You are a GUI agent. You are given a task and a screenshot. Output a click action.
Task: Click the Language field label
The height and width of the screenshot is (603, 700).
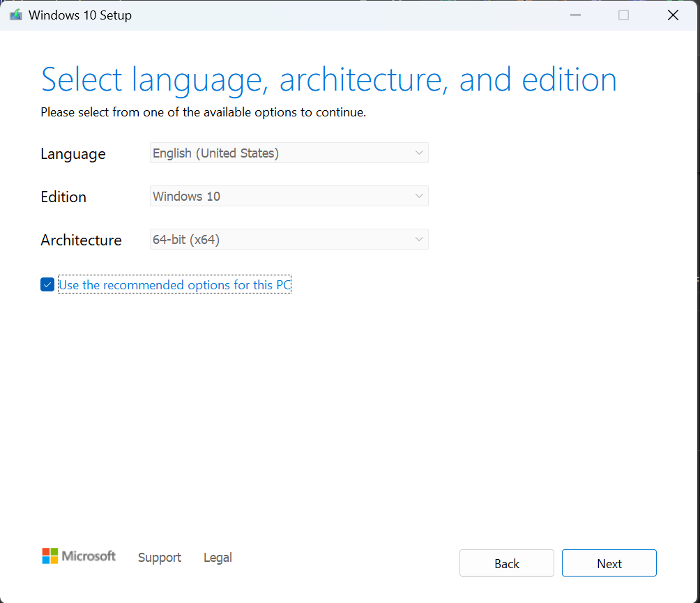point(73,154)
